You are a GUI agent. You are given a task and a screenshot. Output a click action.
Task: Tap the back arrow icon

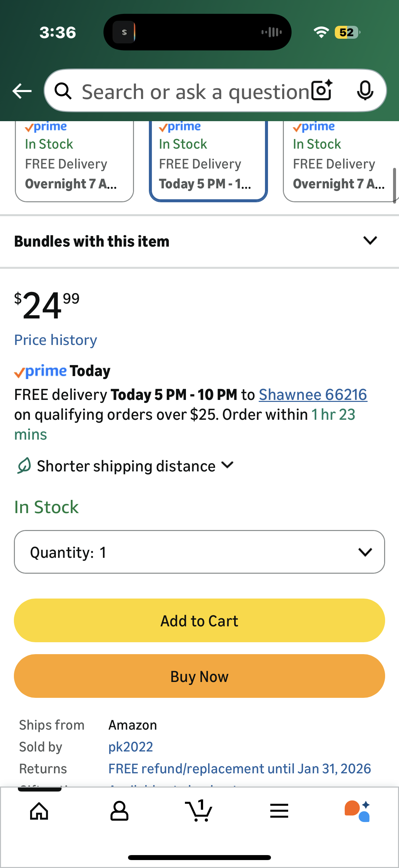coord(22,91)
